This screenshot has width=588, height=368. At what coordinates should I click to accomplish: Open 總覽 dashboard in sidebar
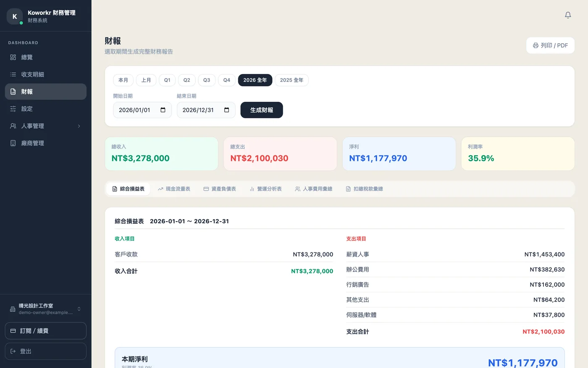(x=46, y=57)
